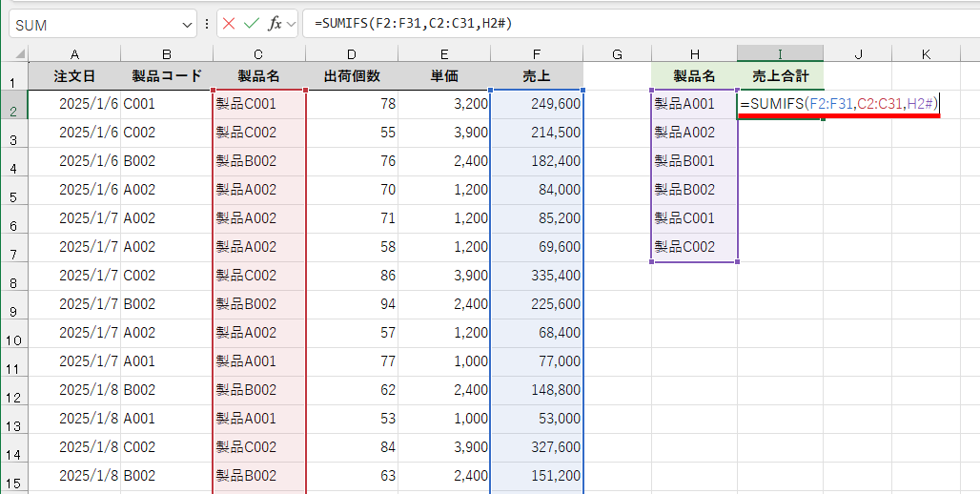The height and width of the screenshot is (494, 980).
Task: Expand the formula bar options arrow
Action: click(291, 25)
